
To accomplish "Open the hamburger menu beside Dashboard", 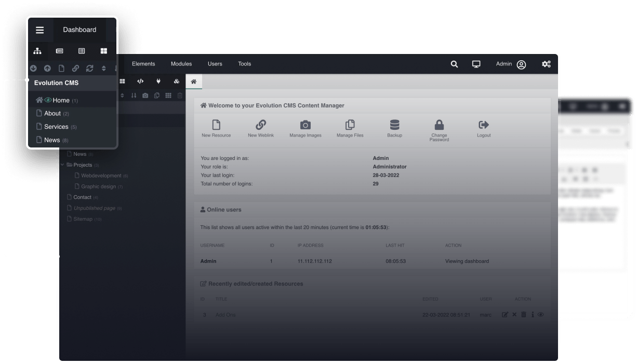I will pyautogui.click(x=40, y=30).
